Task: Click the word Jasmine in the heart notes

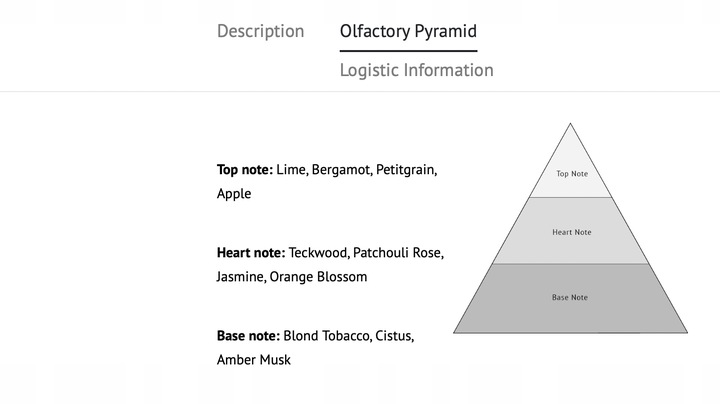Action: point(240,277)
